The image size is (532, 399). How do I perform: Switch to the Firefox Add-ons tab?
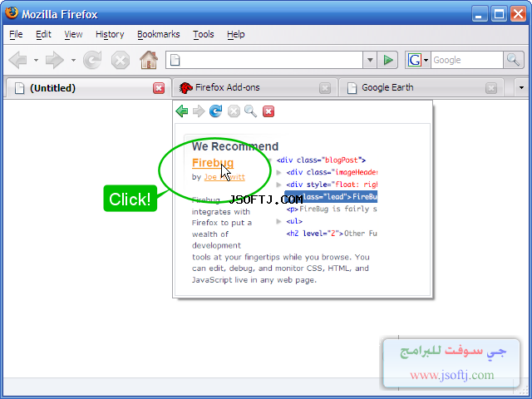coord(255,87)
